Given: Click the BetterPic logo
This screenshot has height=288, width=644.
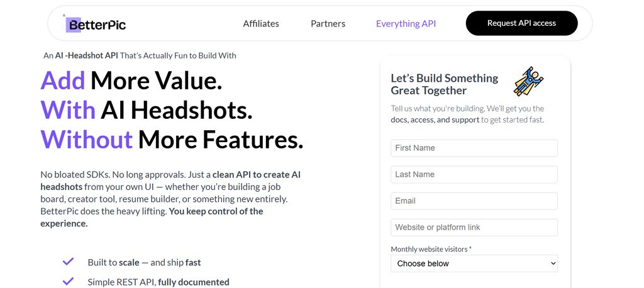Looking at the screenshot, I should click(x=94, y=24).
